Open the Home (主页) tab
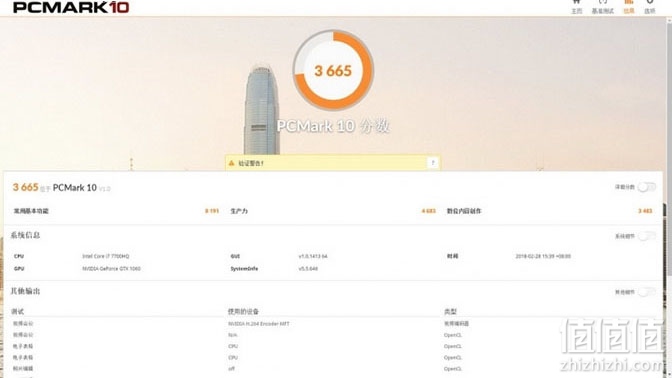Image resolution: width=672 pixels, height=378 pixels. coord(576,6)
